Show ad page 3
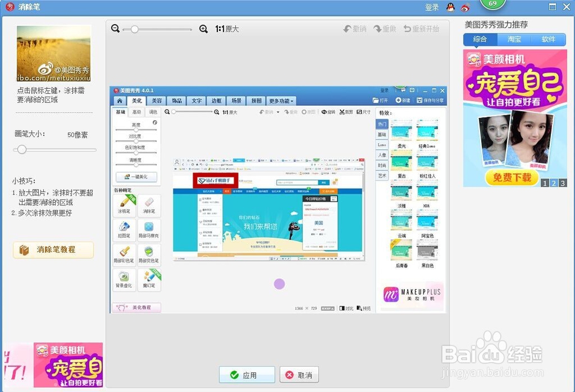 [562, 183]
